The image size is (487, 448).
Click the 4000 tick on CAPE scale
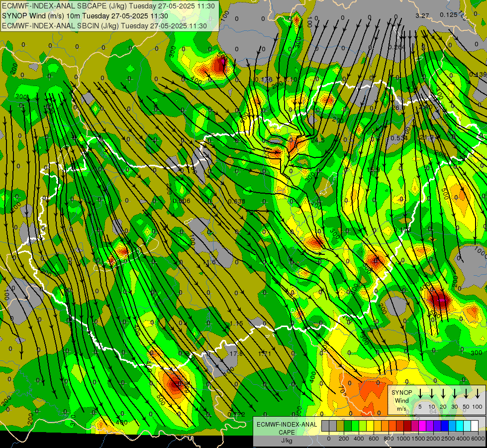pyautogui.click(x=463, y=439)
